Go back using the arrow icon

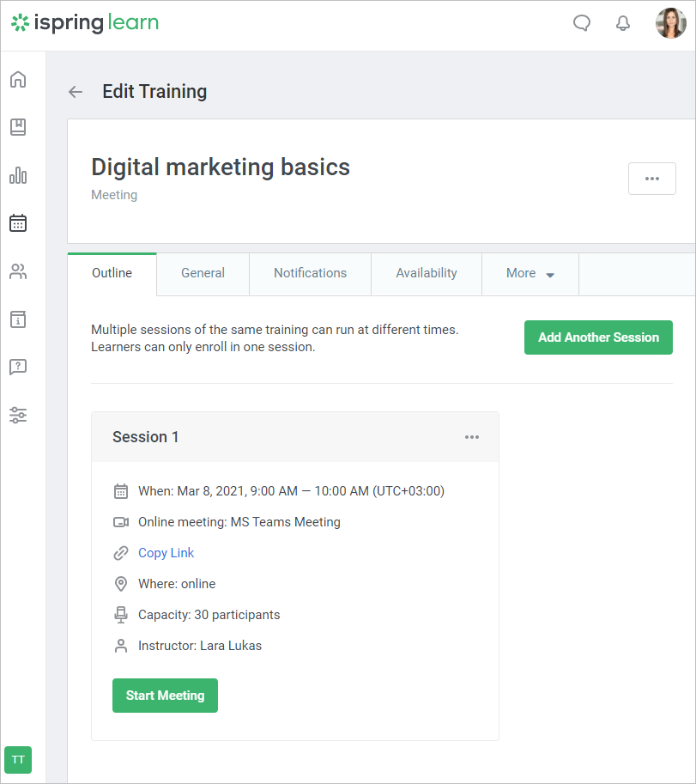point(76,92)
